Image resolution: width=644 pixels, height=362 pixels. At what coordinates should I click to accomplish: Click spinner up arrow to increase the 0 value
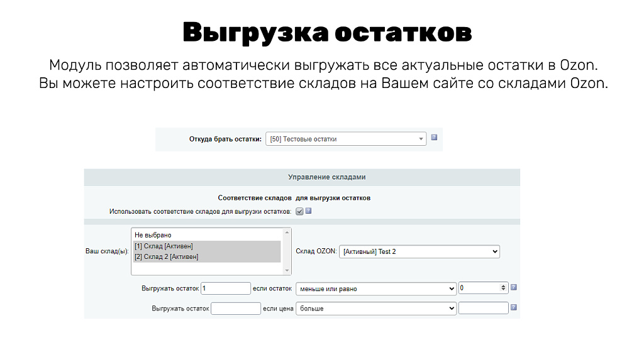tap(504, 285)
